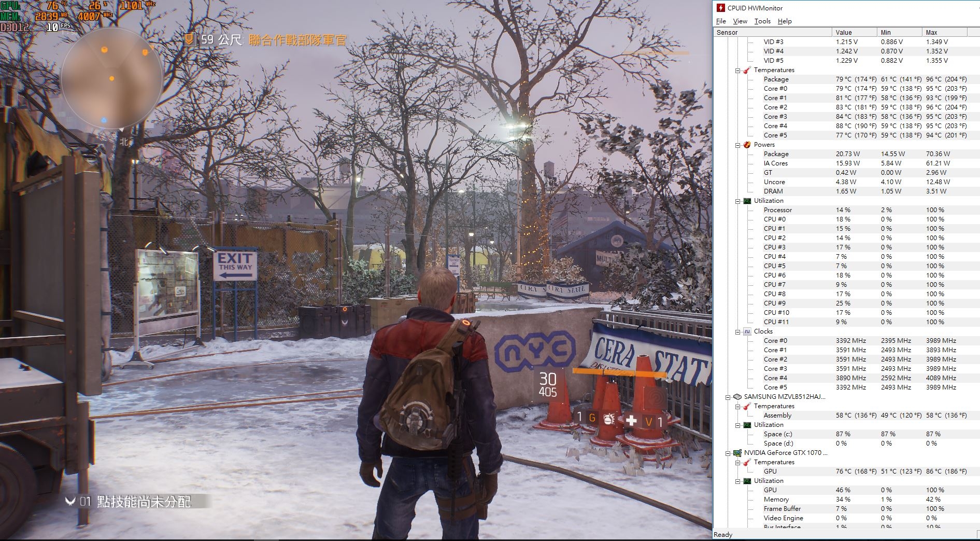This screenshot has height=541, width=980.
Task: Click the Min column header
Action: pyautogui.click(x=900, y=32)
